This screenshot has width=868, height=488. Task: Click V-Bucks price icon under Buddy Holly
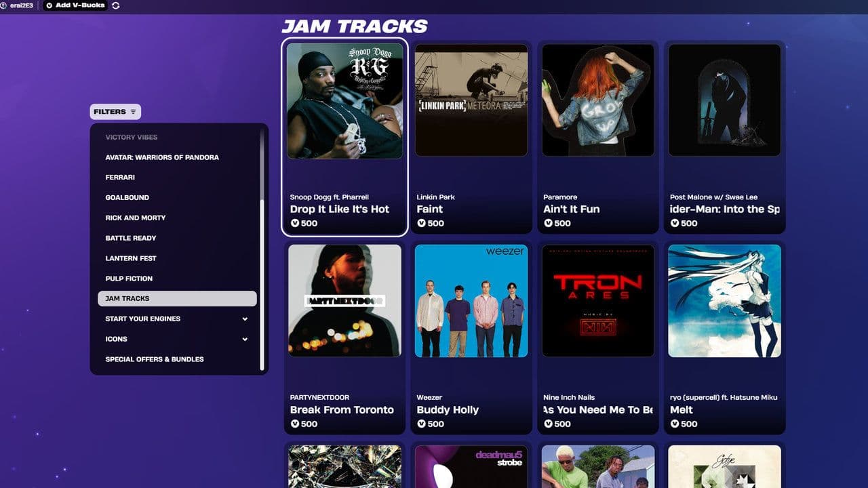[421, 424]
